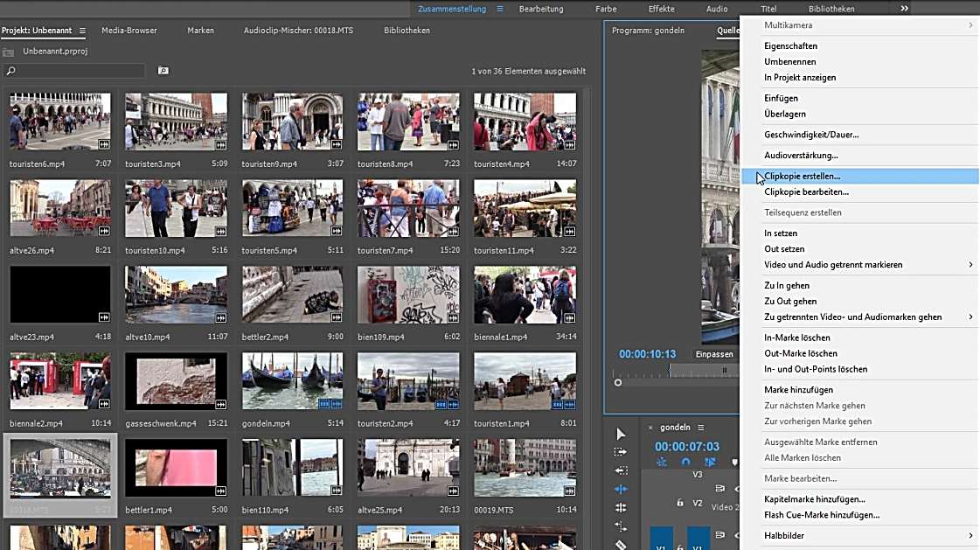Click the search-in-bin icon beside the search field
The height and width of the screenshot is (550, 980).
pos(164,70)
